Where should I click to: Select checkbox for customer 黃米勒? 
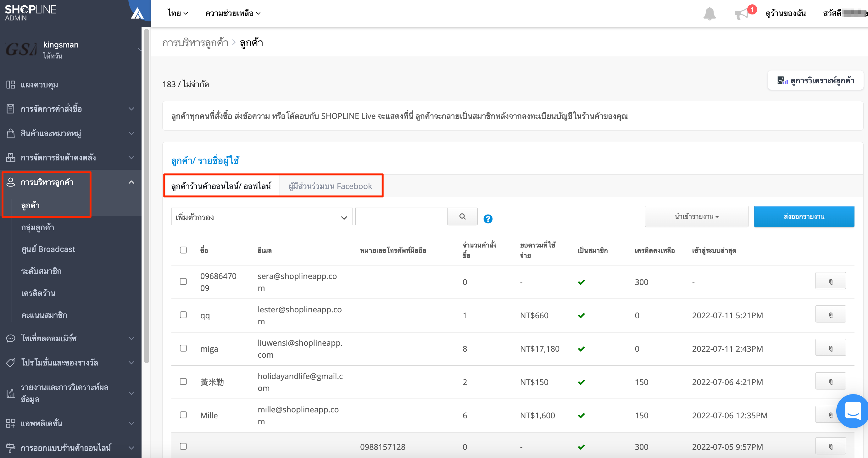[x=183, y=382]
